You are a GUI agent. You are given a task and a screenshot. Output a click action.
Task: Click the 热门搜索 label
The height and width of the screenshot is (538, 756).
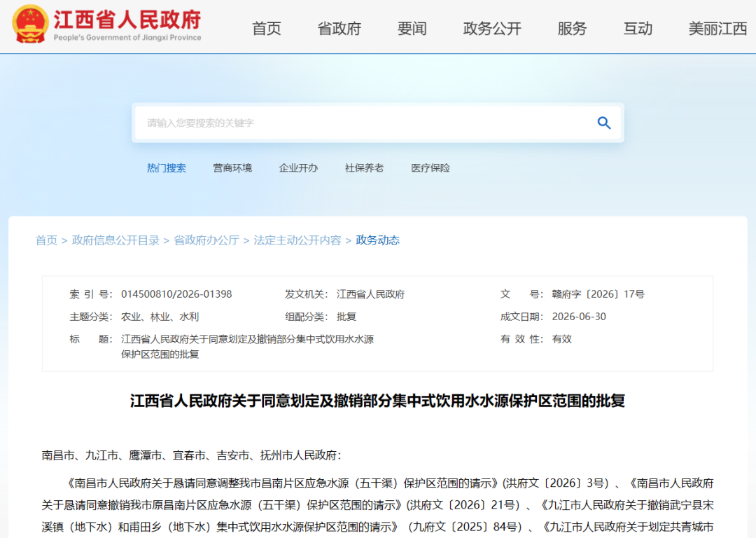click(x=167, y=168)
